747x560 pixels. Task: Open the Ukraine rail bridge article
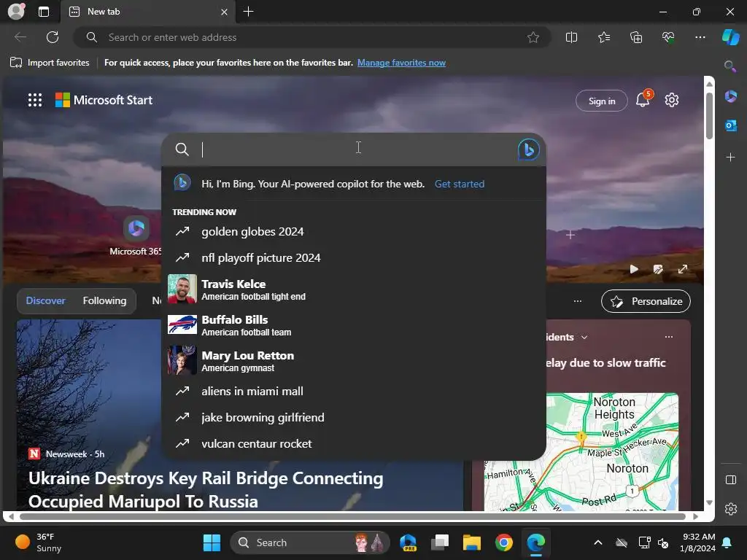206,489
